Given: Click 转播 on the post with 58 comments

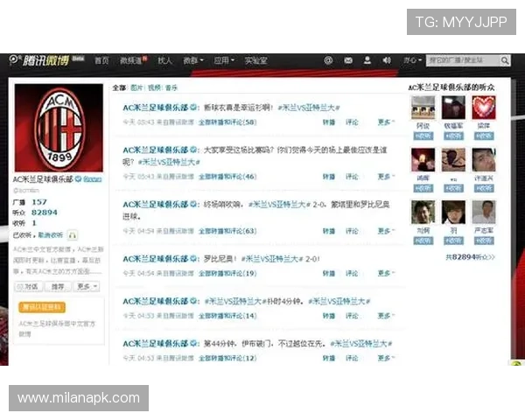Looking at the screenshot, I should point(329,122).
